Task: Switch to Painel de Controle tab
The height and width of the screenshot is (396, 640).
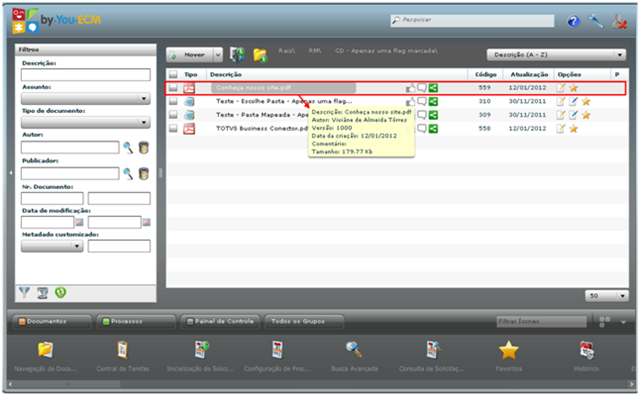Action: tap(220, 322)
